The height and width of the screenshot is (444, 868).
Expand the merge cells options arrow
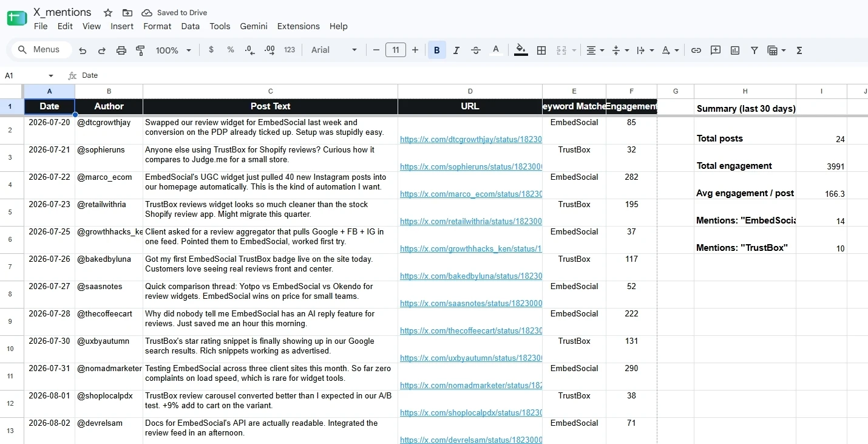[x=574, y=50]
